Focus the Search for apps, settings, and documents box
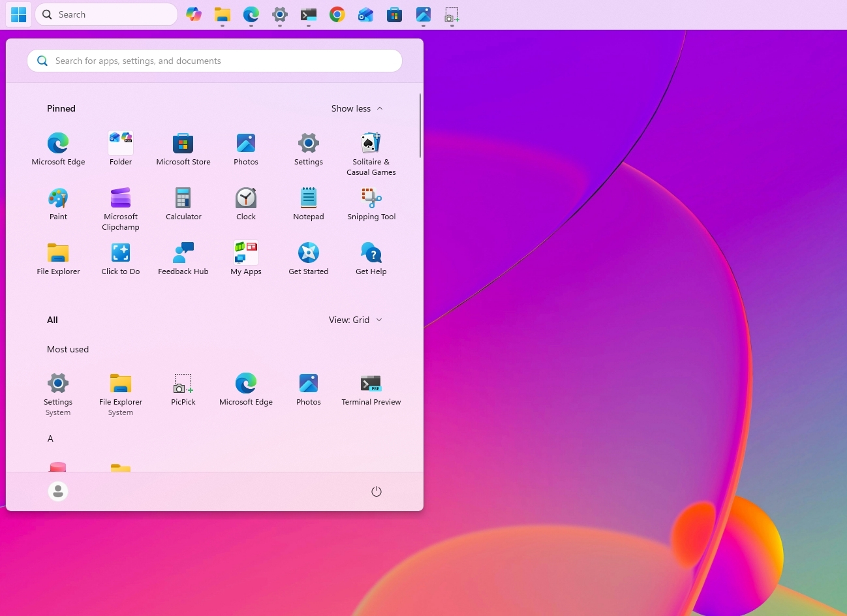This screenshot has height=616, width=847. pyautogui.click(x=215, y=61)
